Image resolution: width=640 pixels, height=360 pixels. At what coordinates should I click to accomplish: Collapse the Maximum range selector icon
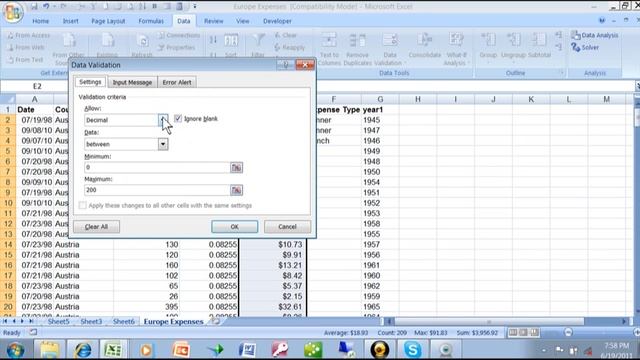236,190
